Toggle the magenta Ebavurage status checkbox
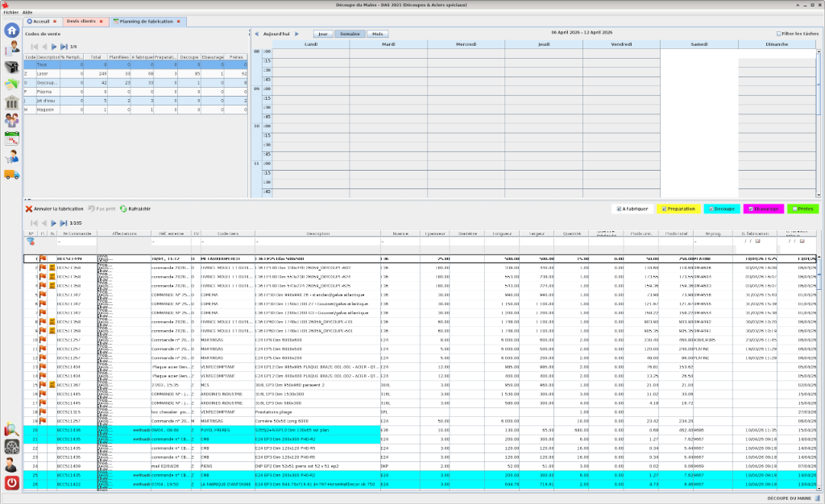 tap(751, 209)
